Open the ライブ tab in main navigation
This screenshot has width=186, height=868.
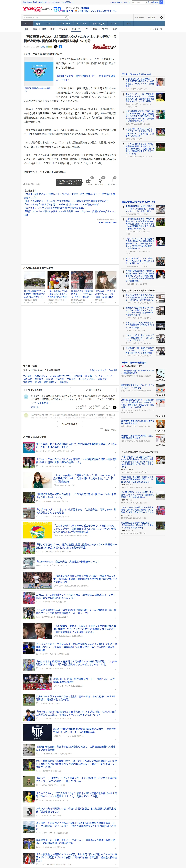coord(49,24)
